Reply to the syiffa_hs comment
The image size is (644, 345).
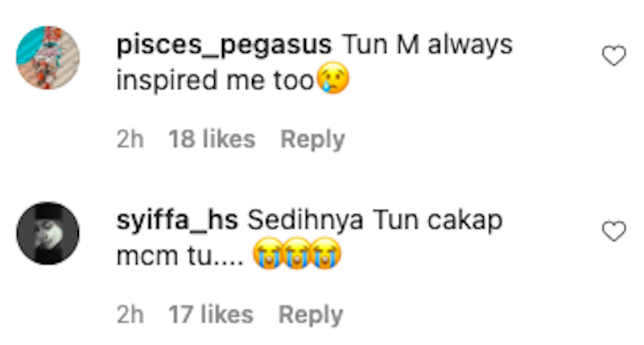pos(311,314)
